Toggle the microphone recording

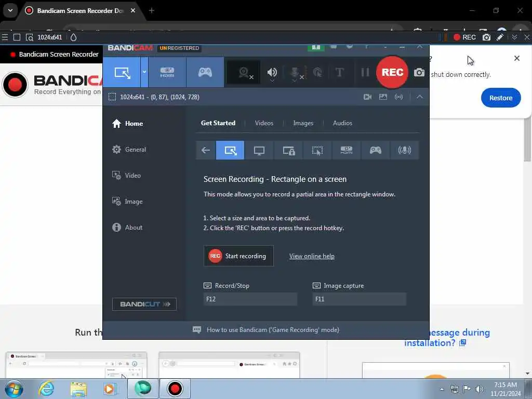[296, 72]
